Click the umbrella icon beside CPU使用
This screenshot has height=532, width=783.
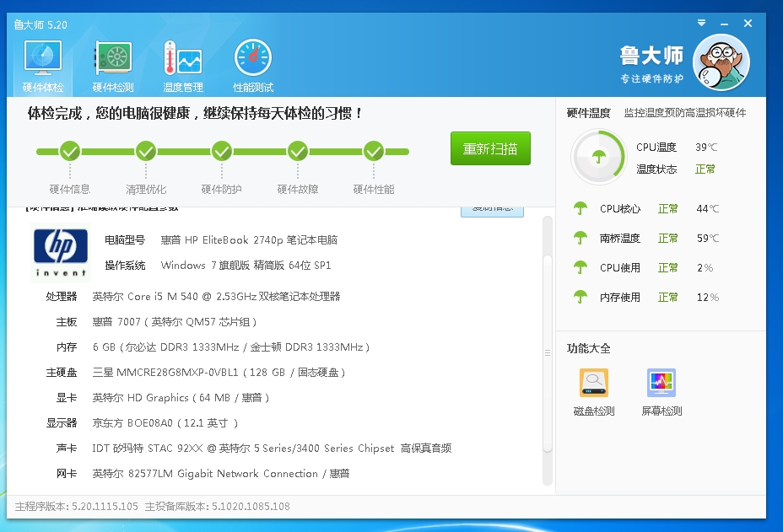[x=580, y=267]
